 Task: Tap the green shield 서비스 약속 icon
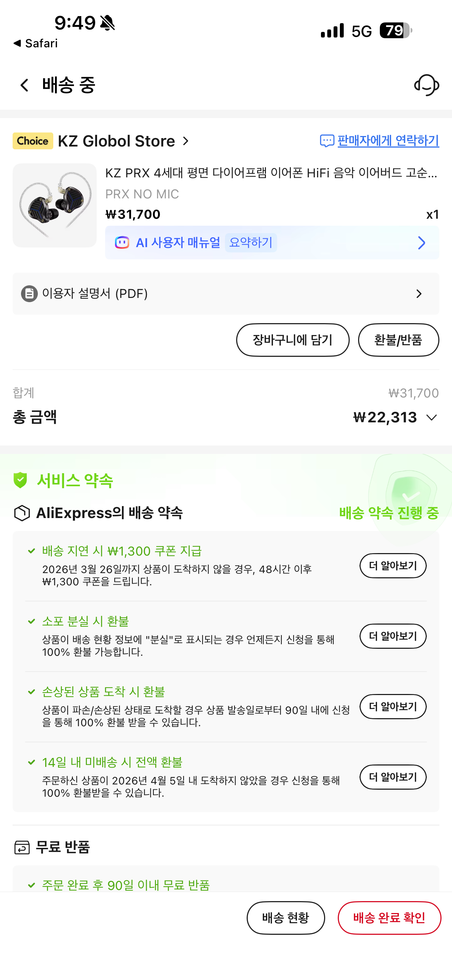20,481
